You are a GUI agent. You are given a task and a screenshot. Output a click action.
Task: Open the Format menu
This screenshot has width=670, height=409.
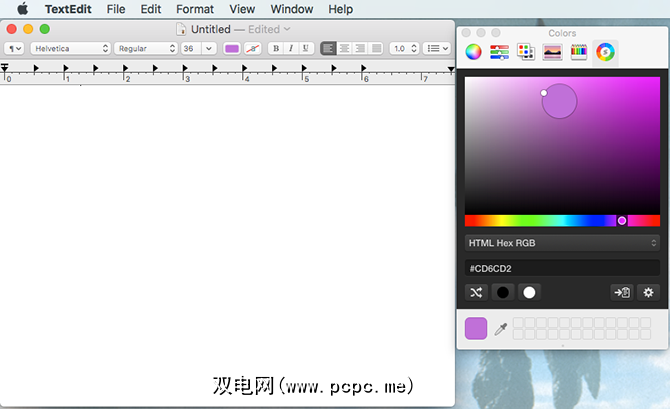pos(195,9)
